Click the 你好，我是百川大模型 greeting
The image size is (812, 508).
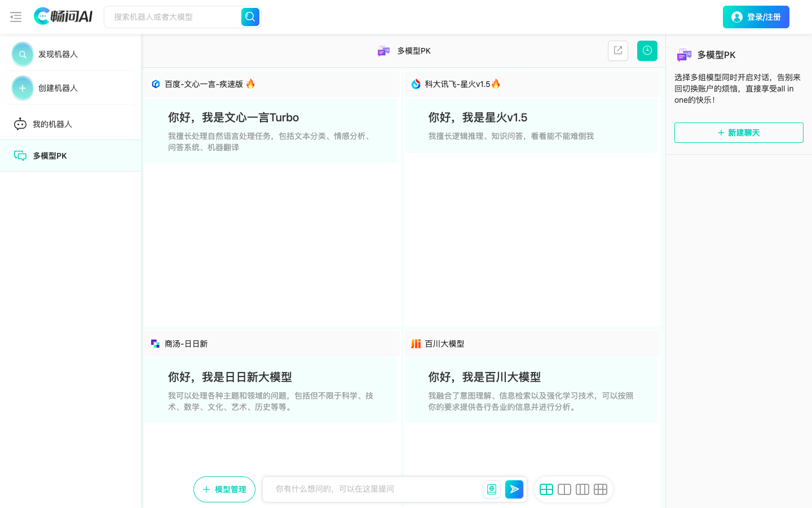pos(484,377)
